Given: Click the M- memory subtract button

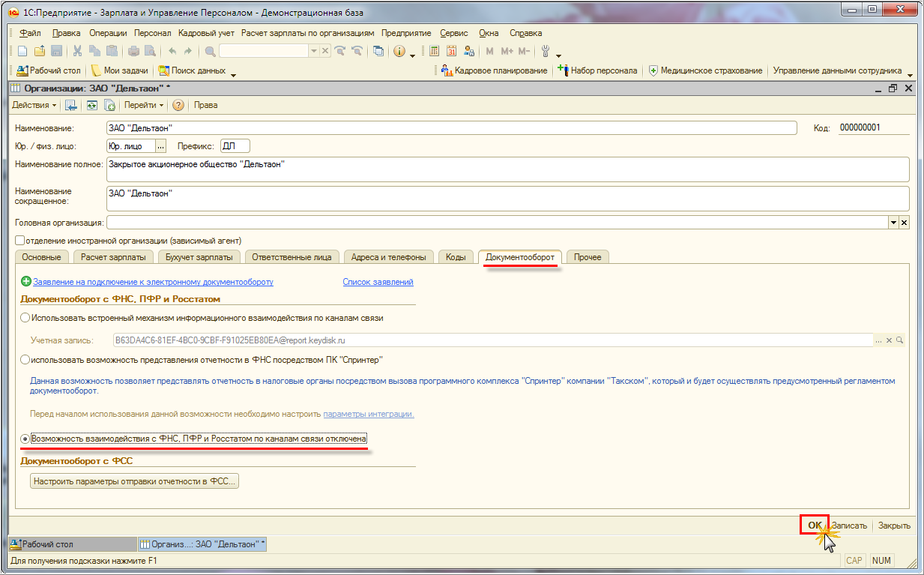Looking at the screenshot, I should [x=524, y=51].
